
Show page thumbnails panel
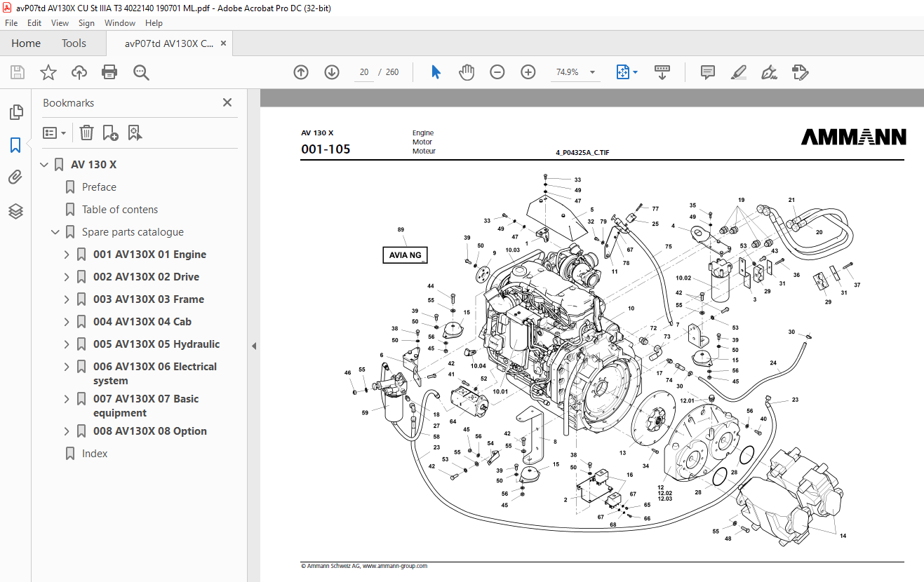click(x=15, y=112)
